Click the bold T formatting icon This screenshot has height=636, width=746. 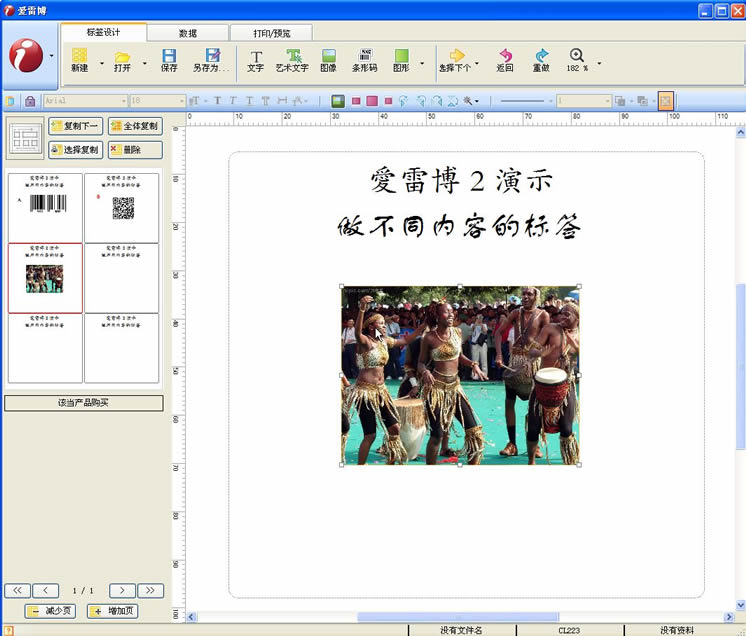click(x=217, y=101)
